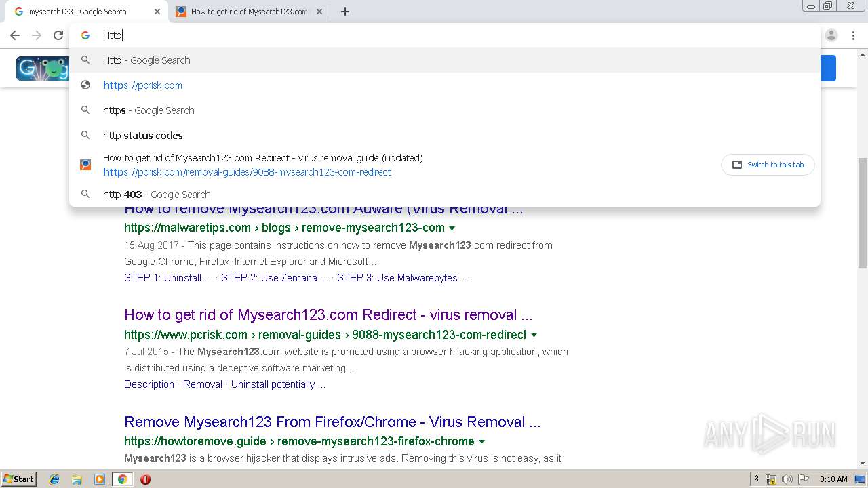The height and width of the screenshot is (488, 868).
Task: Click the Chrome taskbar button
Action: click(122, 479)
